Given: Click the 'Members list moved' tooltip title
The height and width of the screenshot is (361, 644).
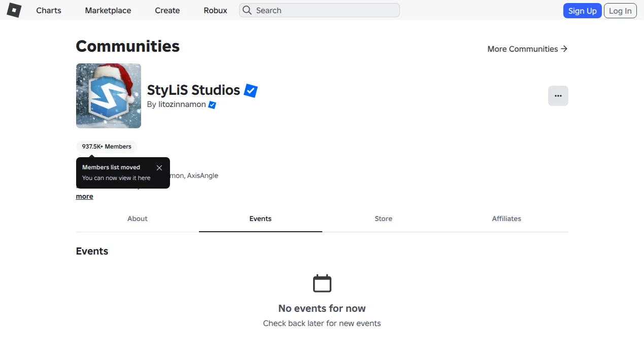Looking at the screenshot, I should (111, 167).
